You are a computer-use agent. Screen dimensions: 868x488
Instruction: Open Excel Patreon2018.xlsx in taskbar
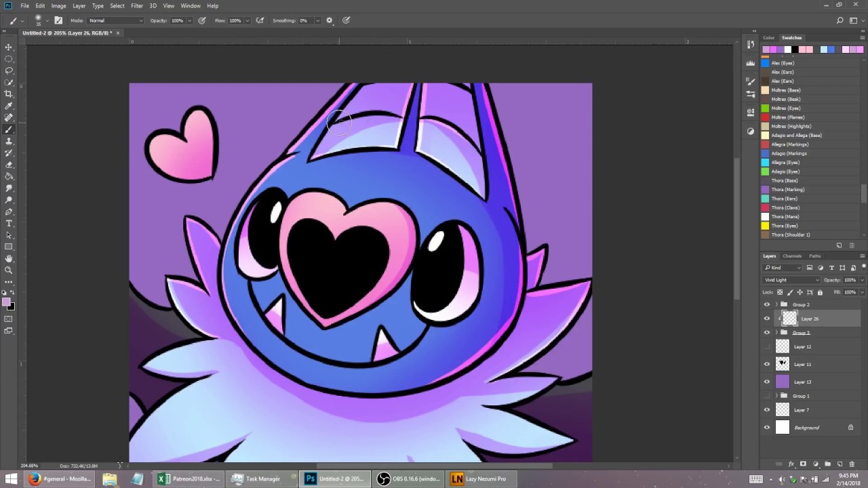coord(188,479)
